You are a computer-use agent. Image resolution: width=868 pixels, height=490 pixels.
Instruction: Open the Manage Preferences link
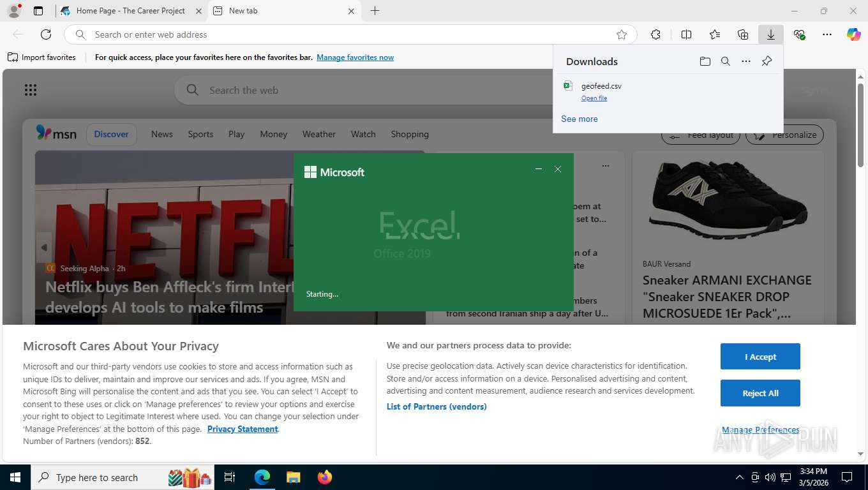click(760, 429)
